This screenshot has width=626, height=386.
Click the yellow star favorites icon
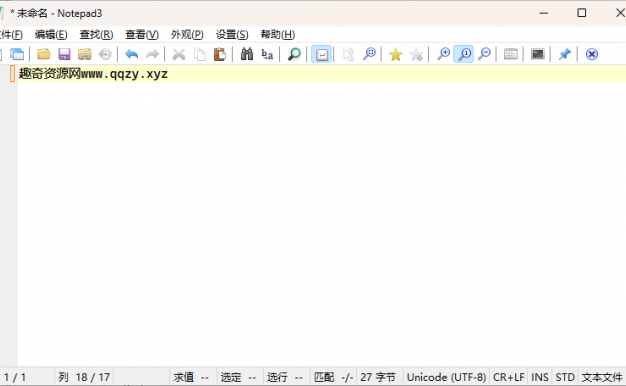(x=396, y=54)
